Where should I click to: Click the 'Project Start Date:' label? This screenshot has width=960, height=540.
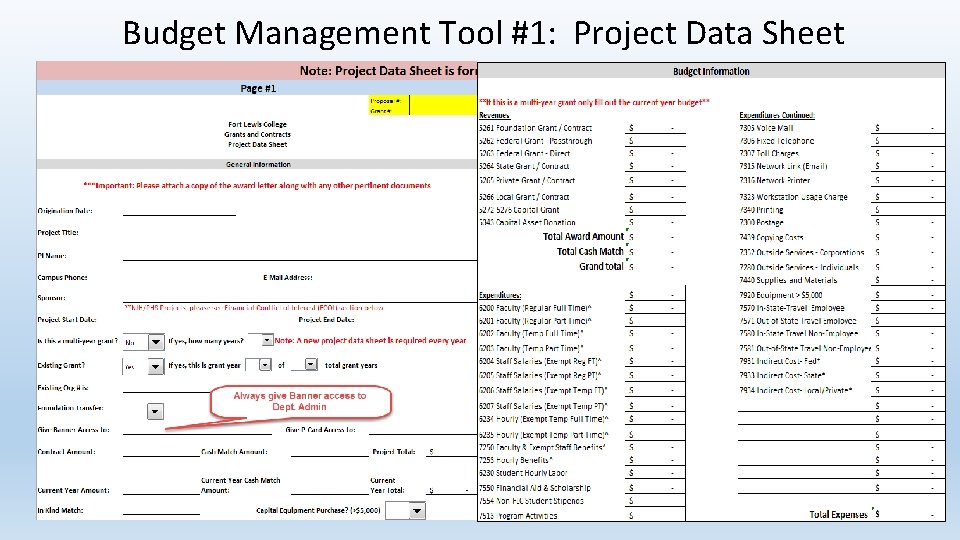click(x=67, y=320)
